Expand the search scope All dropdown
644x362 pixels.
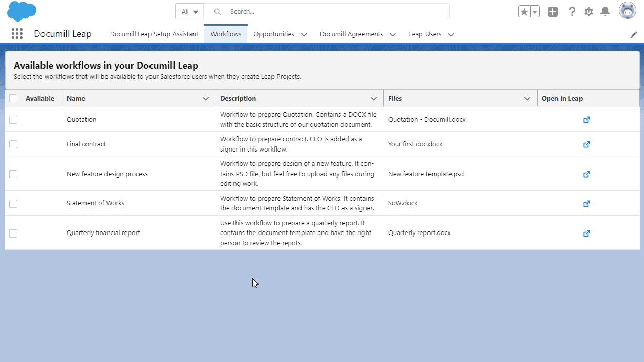click(x=189, y=11)
